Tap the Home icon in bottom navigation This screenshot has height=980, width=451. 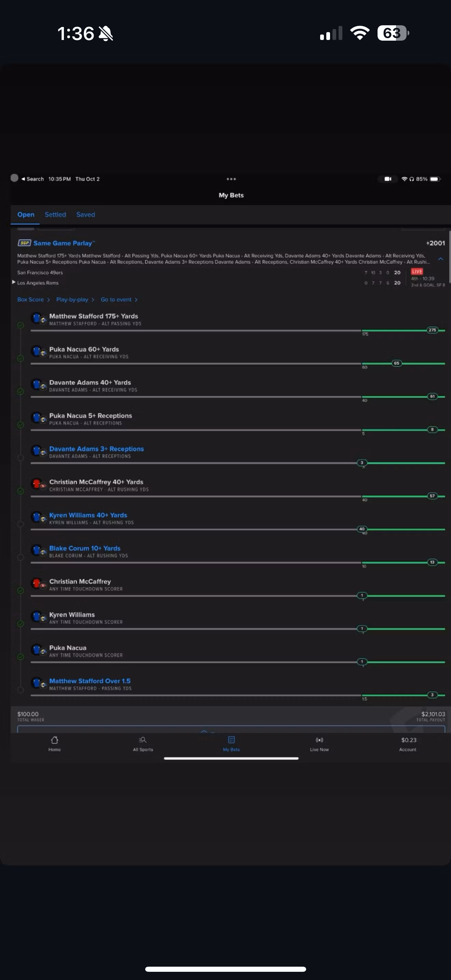tap(54, 740)
